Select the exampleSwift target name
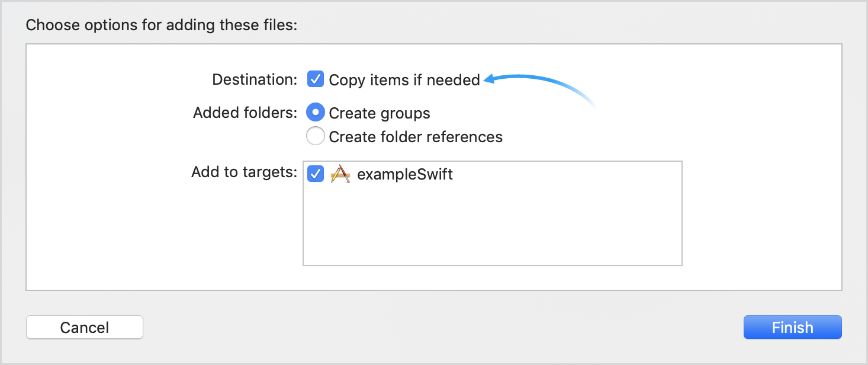868x365 pixels. pyautogui.click(x=405, y=175)
